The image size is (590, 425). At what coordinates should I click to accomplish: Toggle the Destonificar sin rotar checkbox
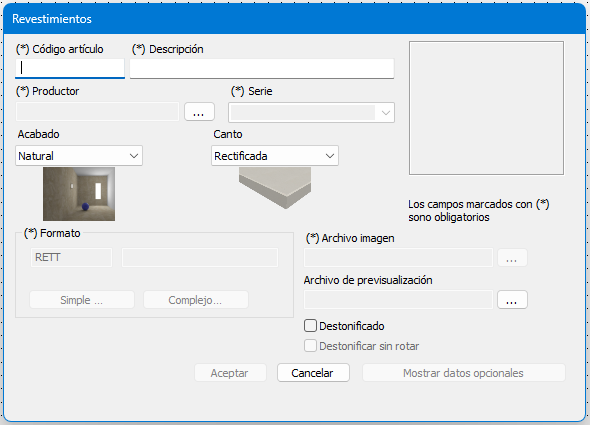pyautogui.click(x=310, y=346)
